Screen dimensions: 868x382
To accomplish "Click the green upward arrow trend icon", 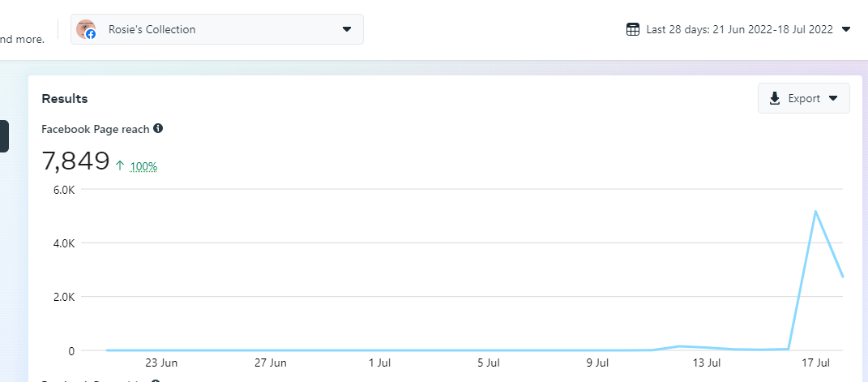I will [120, 165].
